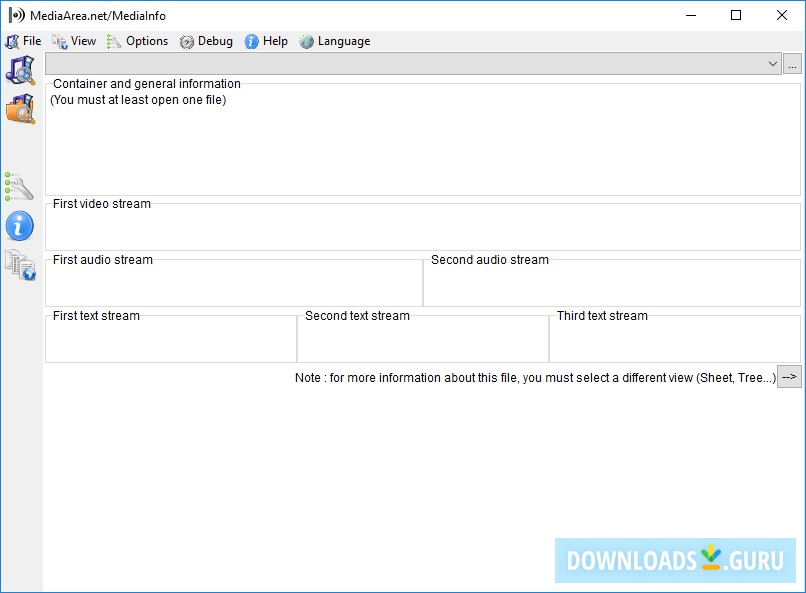The image size is (806, 593).
Task: Close the MediaInfo window
Action: (x=781, y=15)
